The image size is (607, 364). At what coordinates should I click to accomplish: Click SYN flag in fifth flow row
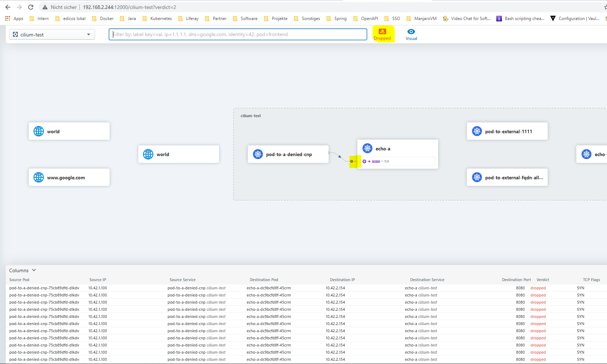581,316
